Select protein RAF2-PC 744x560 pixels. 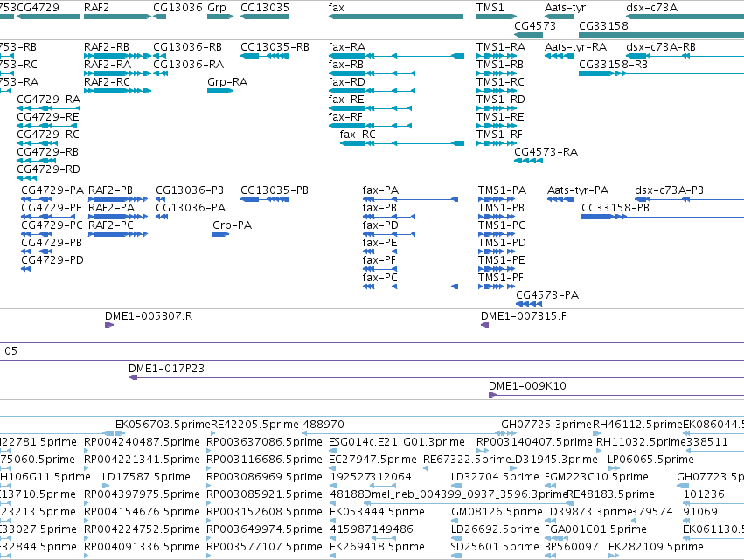118,234
